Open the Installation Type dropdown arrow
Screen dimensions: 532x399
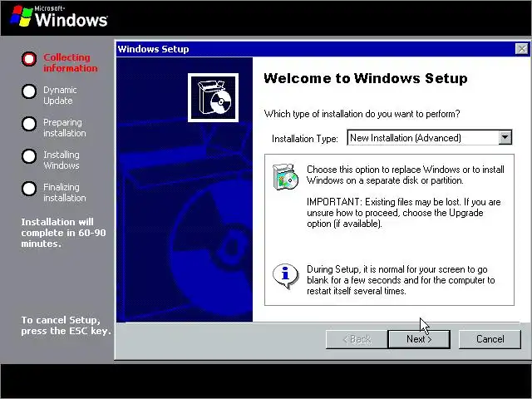[x=505, y=137]
